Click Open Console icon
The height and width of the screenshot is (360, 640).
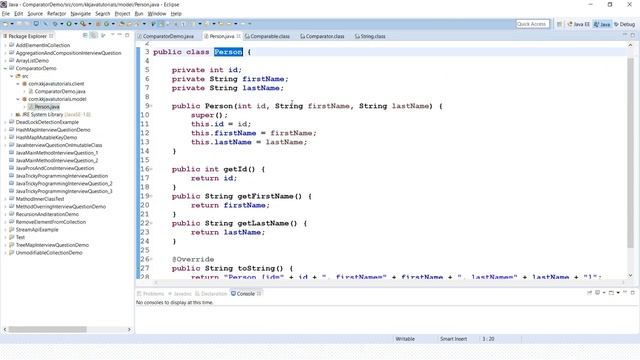click(x=611, y=293)
